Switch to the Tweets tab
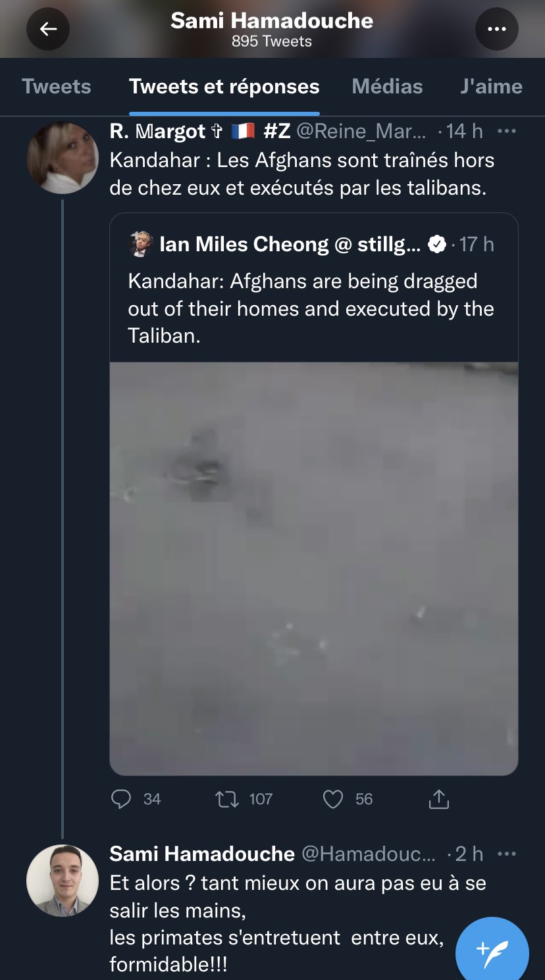The width and height of the screenshot is (545, 980). coord(57,86)
